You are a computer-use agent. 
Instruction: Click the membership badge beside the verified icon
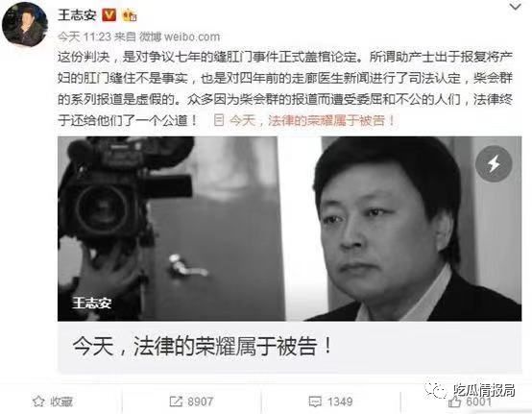(130, 15)
